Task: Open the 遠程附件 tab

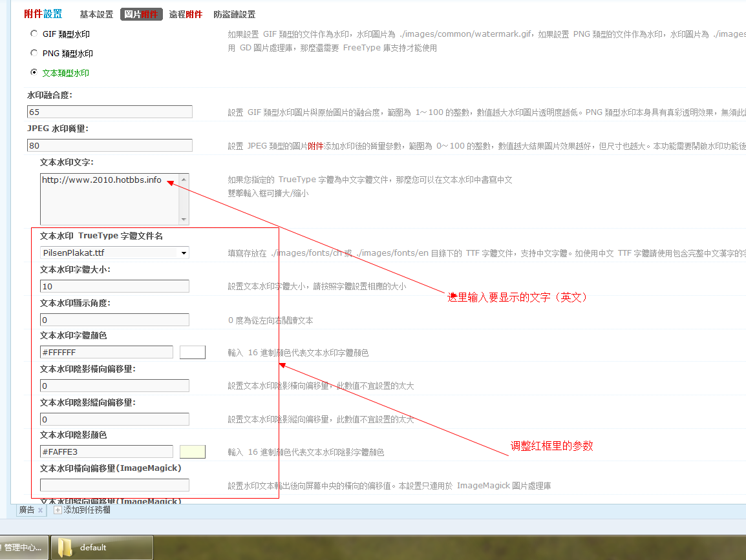Action: (x=186, y=15)
